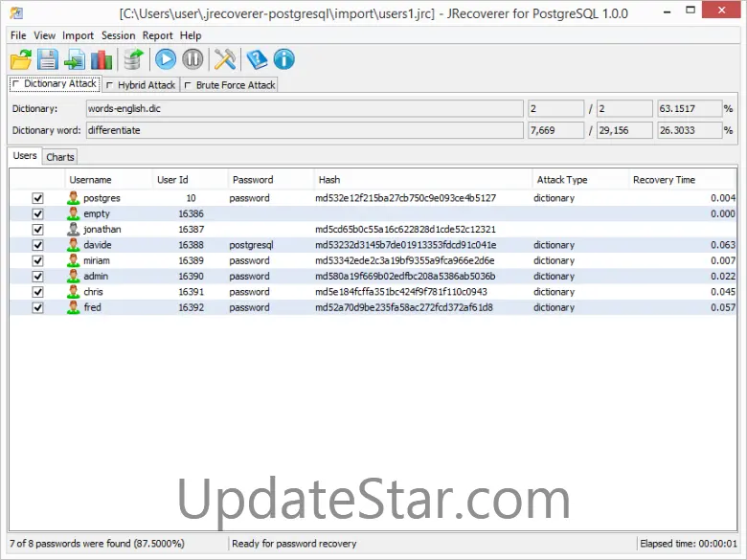
Task: Uncheck the empty user checkbox
Action: 37,213
